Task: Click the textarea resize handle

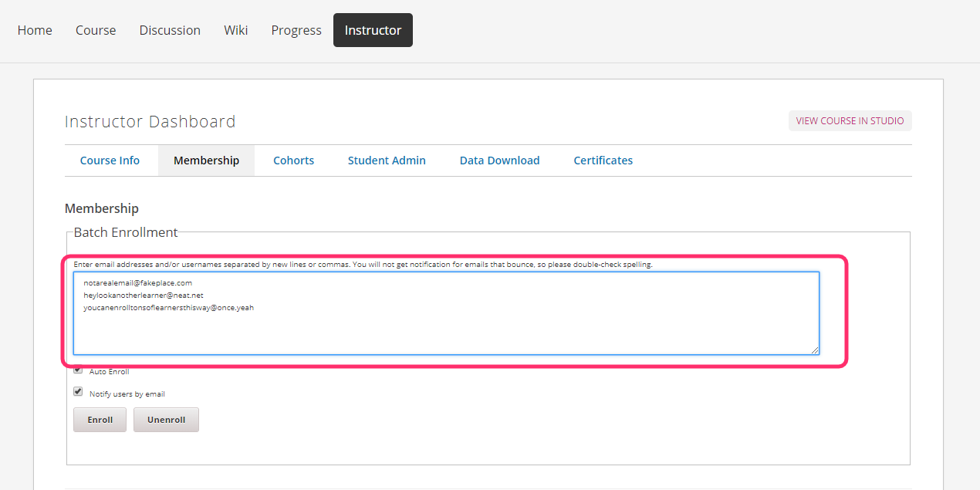Action: pos(816,352)
